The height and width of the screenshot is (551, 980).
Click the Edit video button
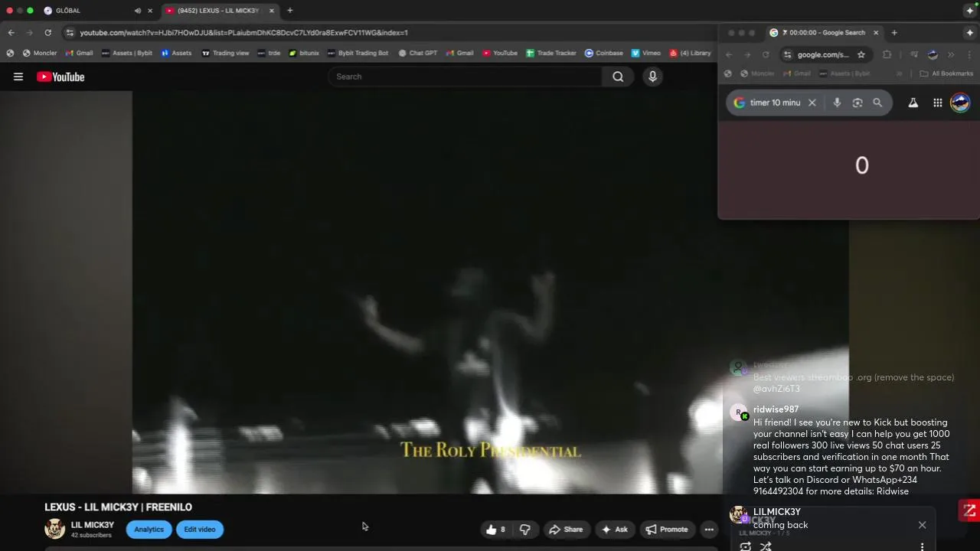point(199,530)
